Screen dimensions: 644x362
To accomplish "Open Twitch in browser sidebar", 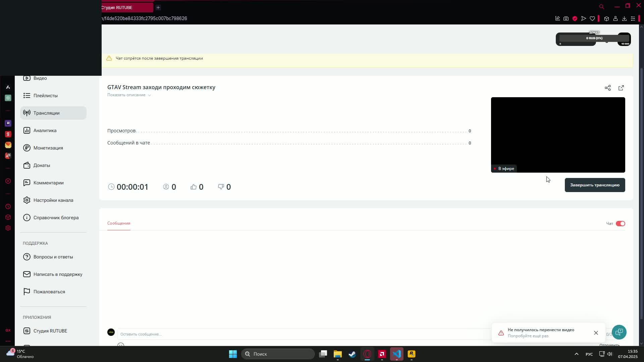I will tap(8, 123).
